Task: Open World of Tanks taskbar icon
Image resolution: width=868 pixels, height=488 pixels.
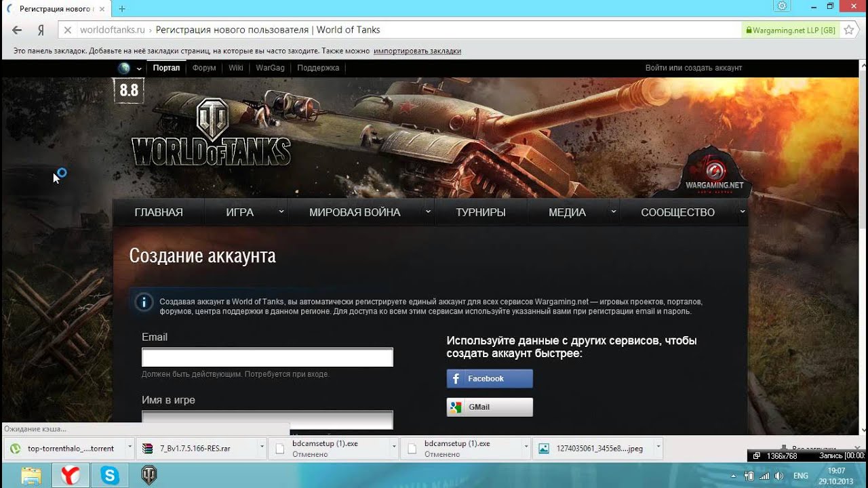Action: tap(149, 475)
